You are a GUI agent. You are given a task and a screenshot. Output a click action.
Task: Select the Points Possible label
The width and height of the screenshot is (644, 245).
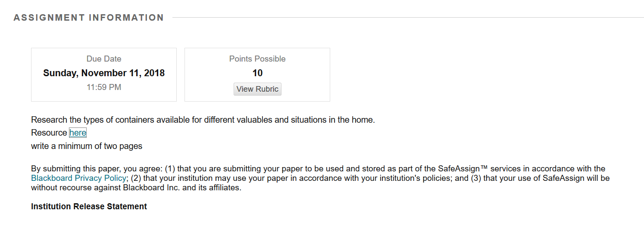[257, 59]
